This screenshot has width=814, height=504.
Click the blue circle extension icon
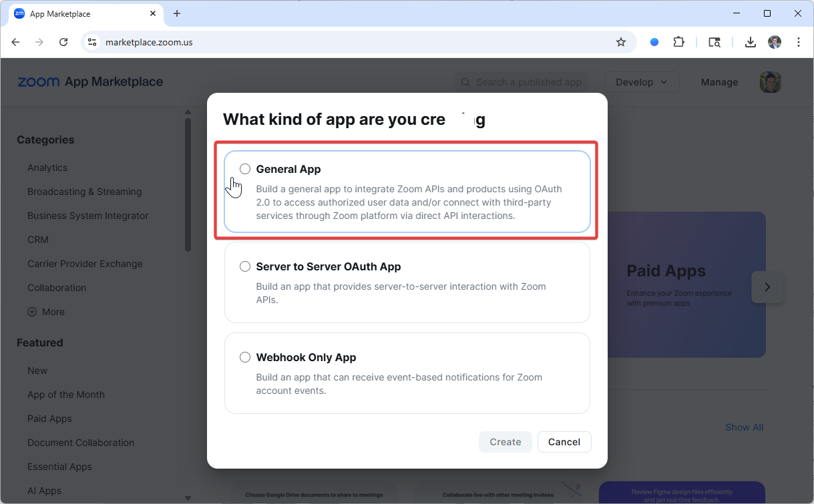654,42
